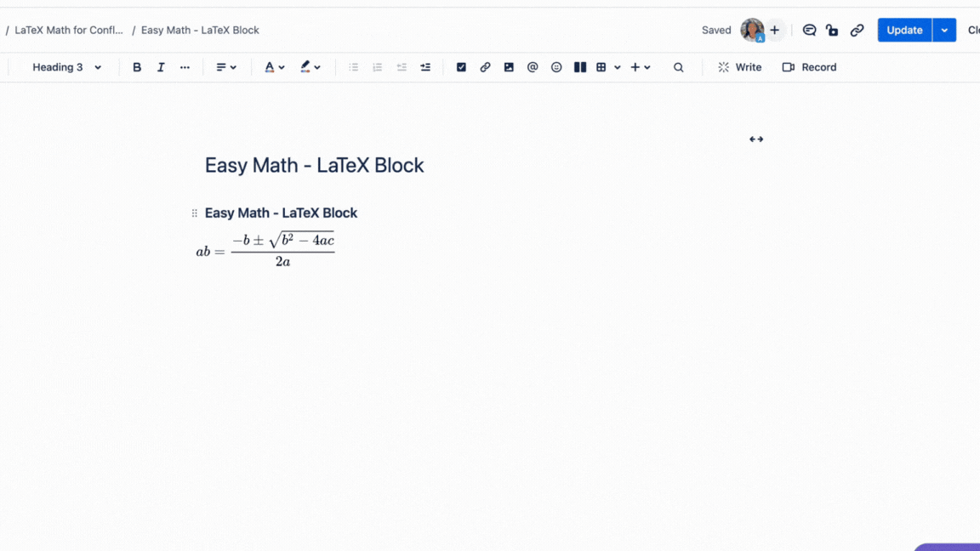980x551 pixels.
Task: Open the Update button's chevron menu
Action: coord(943,29)
